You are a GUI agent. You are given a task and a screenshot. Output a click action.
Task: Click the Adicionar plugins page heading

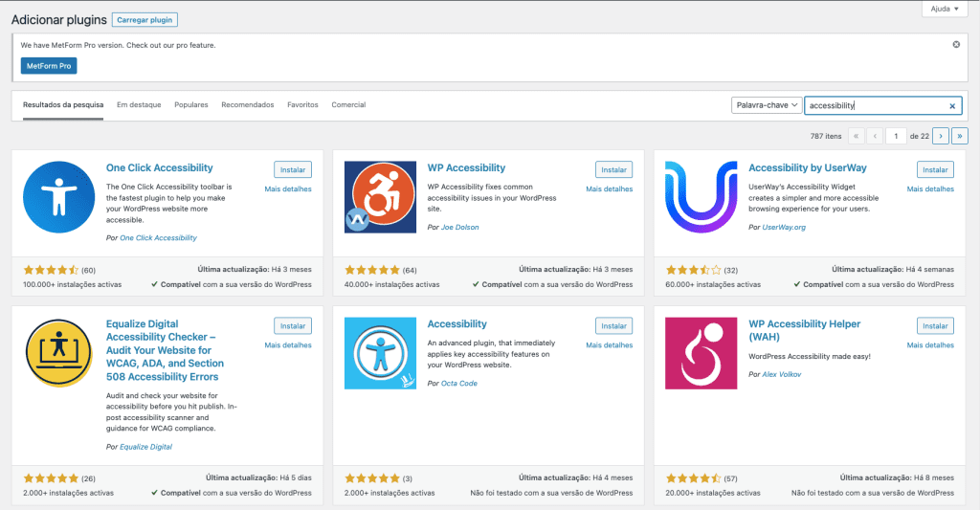coord(58,19)
